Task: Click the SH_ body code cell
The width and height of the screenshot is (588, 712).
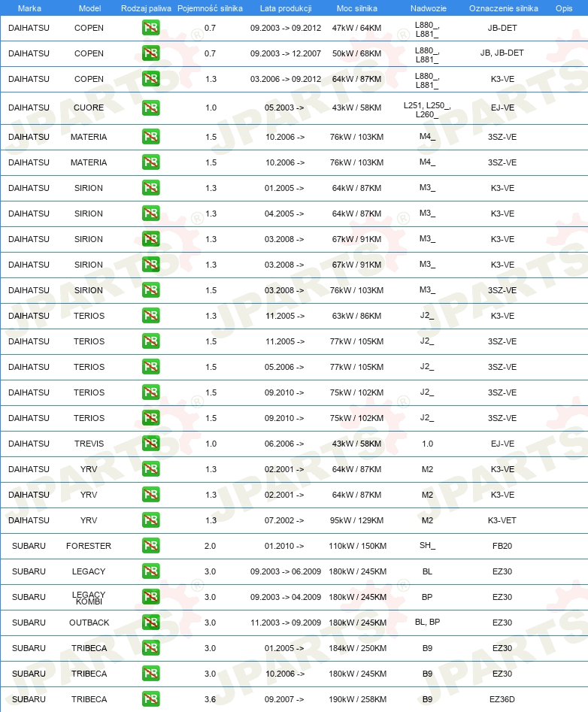Action: [x=427, y=545]
